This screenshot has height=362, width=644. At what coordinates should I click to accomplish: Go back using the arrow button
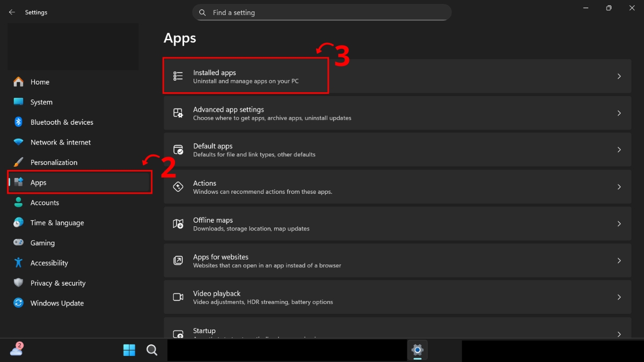point(12,12)
